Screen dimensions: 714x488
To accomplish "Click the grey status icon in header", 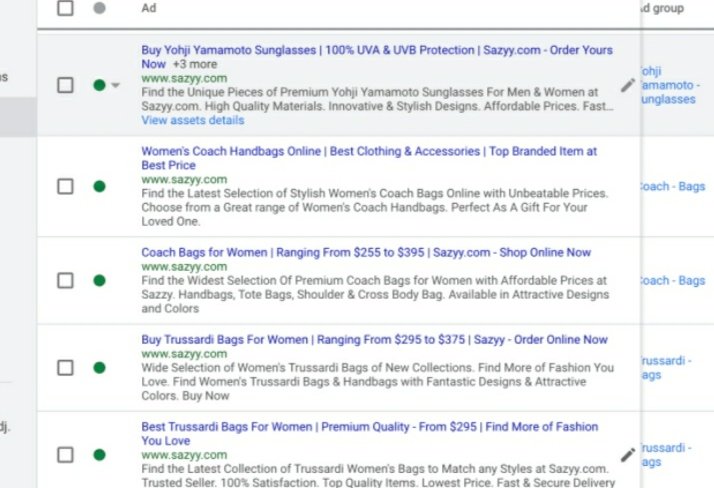I will (99, 8).
